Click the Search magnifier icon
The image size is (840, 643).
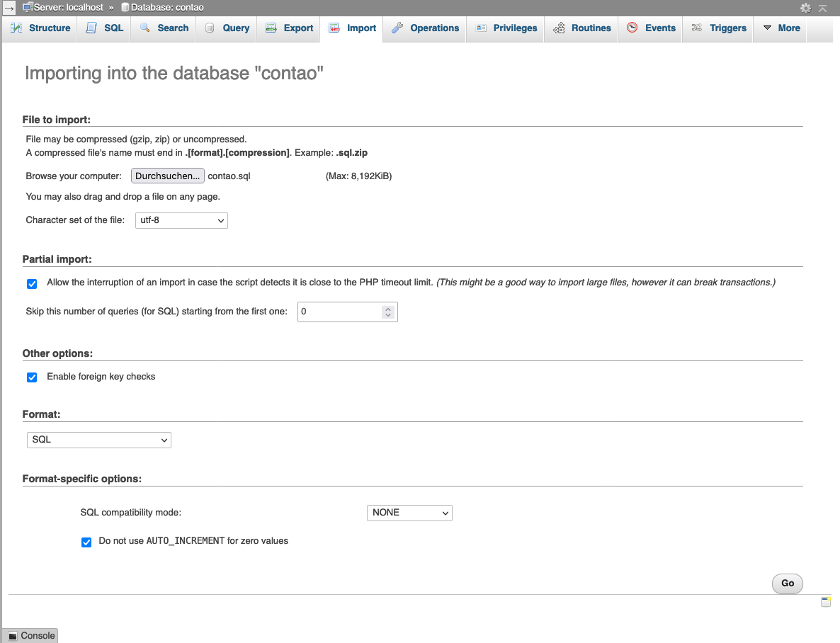pyautogui.click(x=144, y=28)
